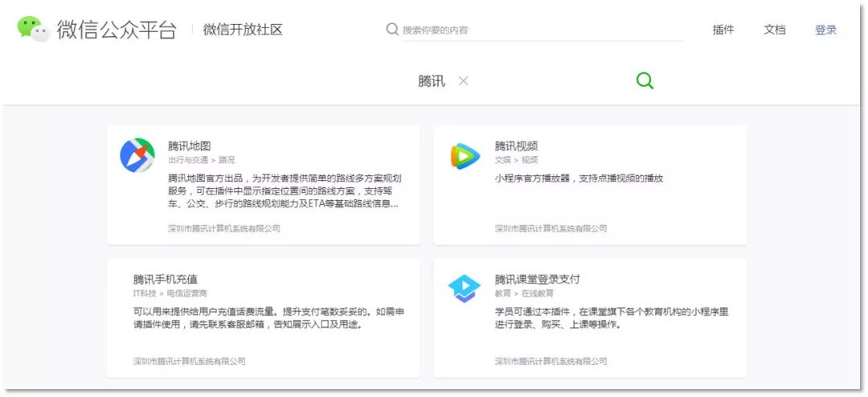Click company name under 腾讯地图 card
Screen dimensions: 868x397
224,228
